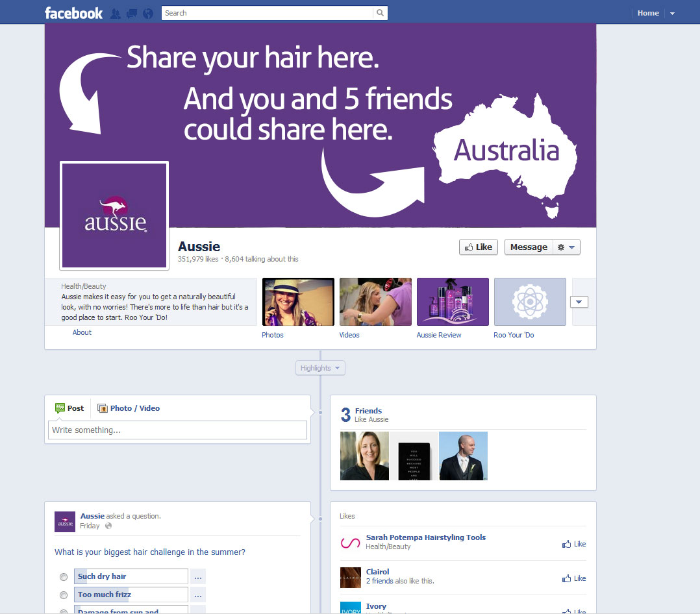
Task: Open the Videos label link
Action: click(349, 335)
